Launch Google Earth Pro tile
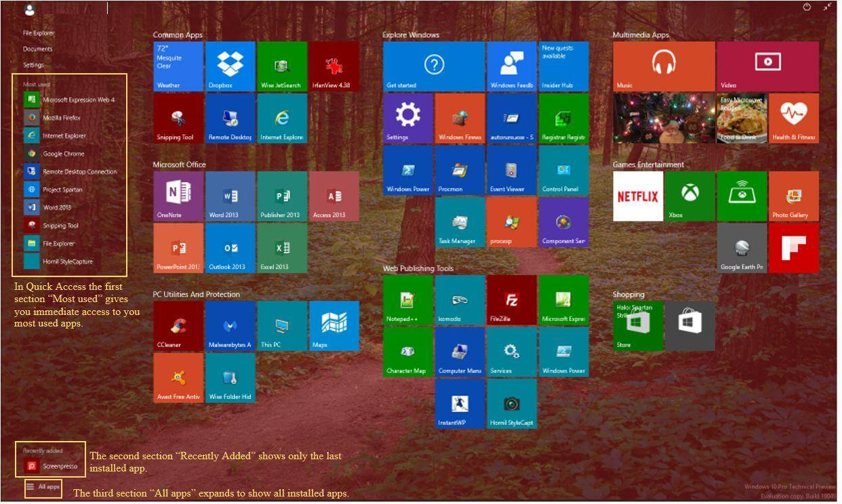Viewport: 842px width, 504px height. click(742, 248)
